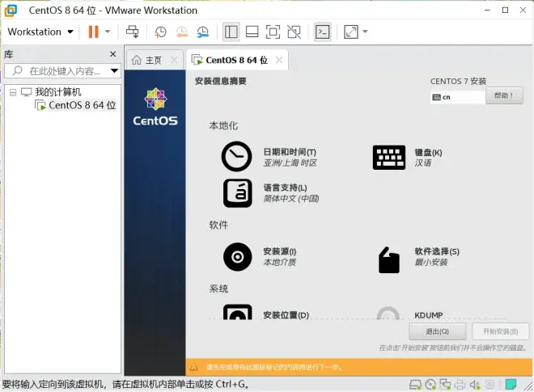534x392 pixels.
Task: Expand the stretch display dropdown arrow
Action: (365, 32)
